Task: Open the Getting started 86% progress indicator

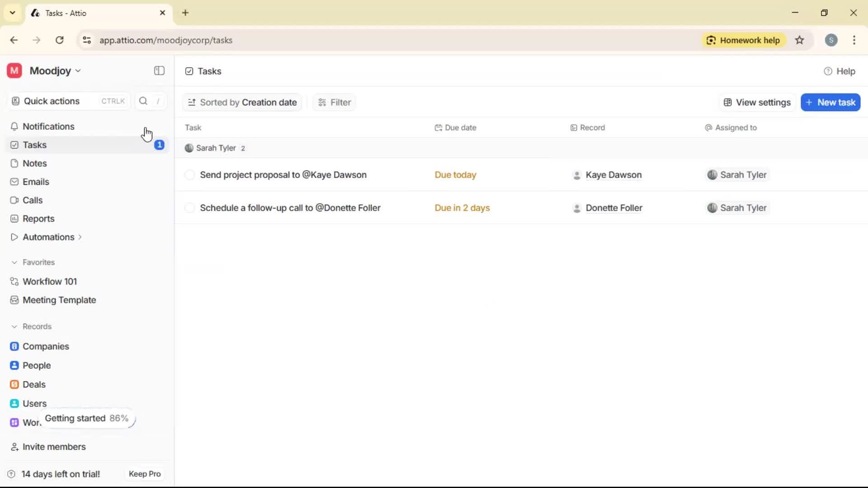Action: (87, 418)
